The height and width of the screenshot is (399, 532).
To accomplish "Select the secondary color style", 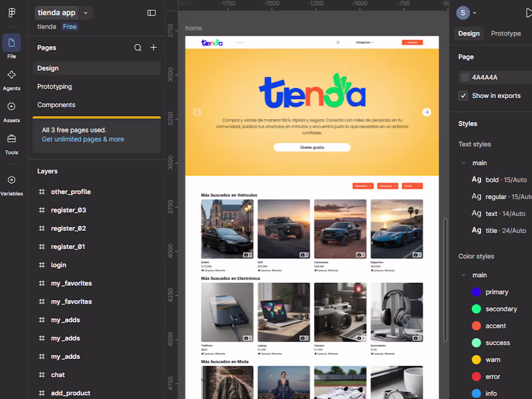I will point(495,309).
